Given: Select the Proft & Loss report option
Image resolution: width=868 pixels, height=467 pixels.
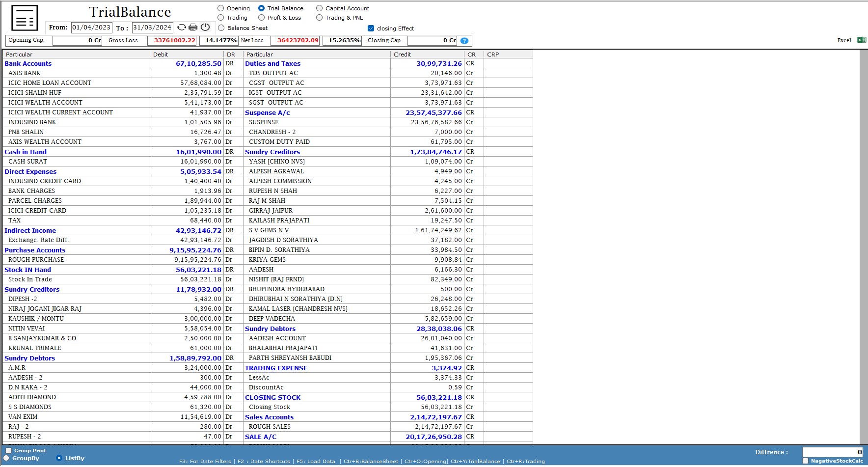Looking at the screenshot, I should click(x=262, y=18).
